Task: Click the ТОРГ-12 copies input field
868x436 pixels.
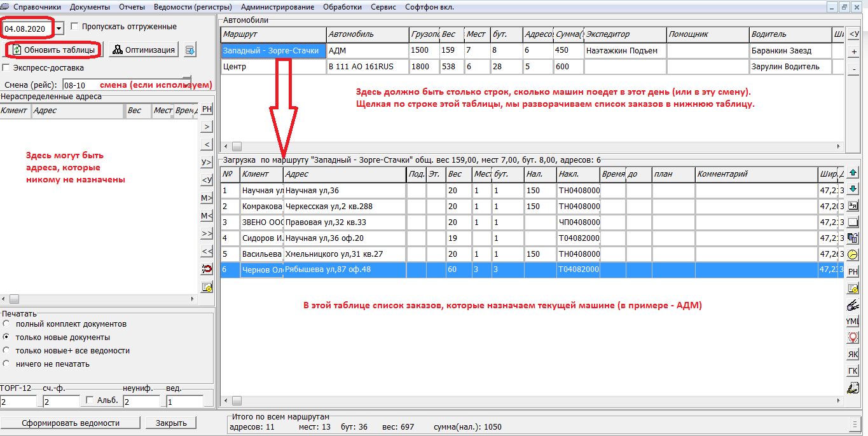Action: [x=19, y=402]
